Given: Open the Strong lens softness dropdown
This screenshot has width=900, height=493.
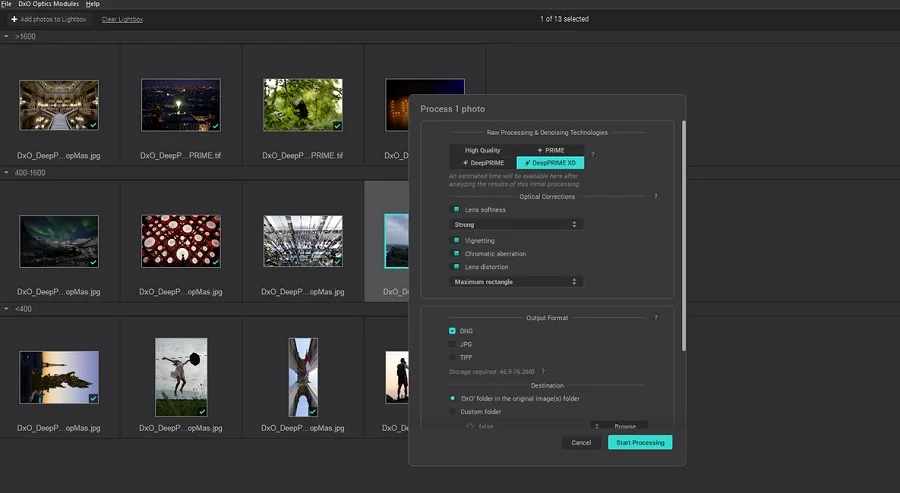Looking at the screenshot, I should coord(516,224).
